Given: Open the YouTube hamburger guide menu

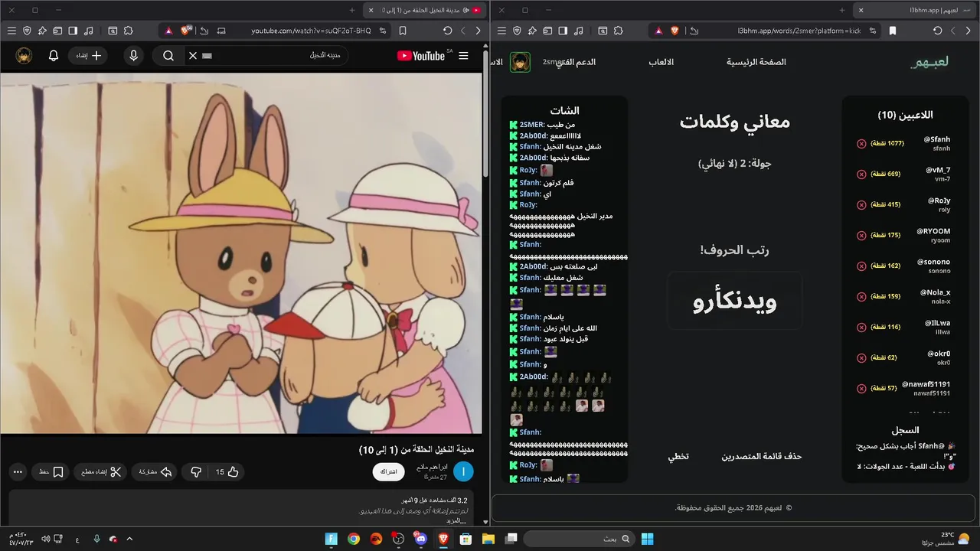Looking at the screenshot, I should 463,56.
